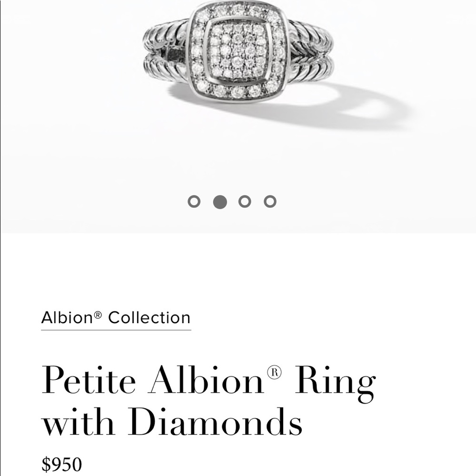This screenshot has height=476, width=476.
Task: Click the image carousel pagination area
Action: 231,201
